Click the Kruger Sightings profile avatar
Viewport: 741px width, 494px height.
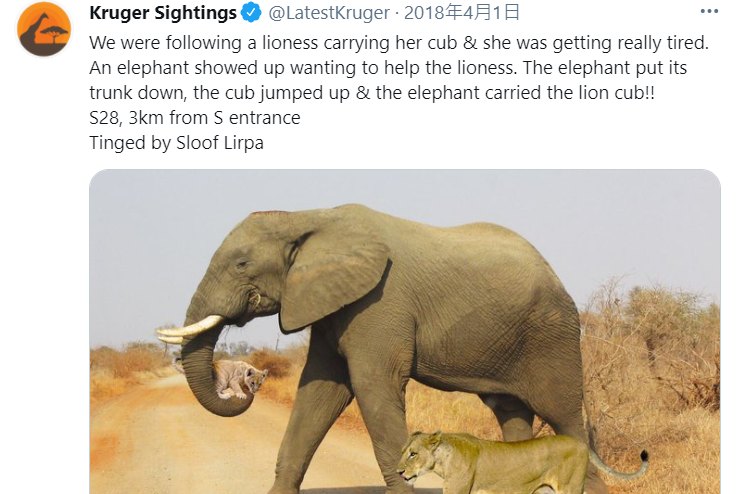[44, 30]
